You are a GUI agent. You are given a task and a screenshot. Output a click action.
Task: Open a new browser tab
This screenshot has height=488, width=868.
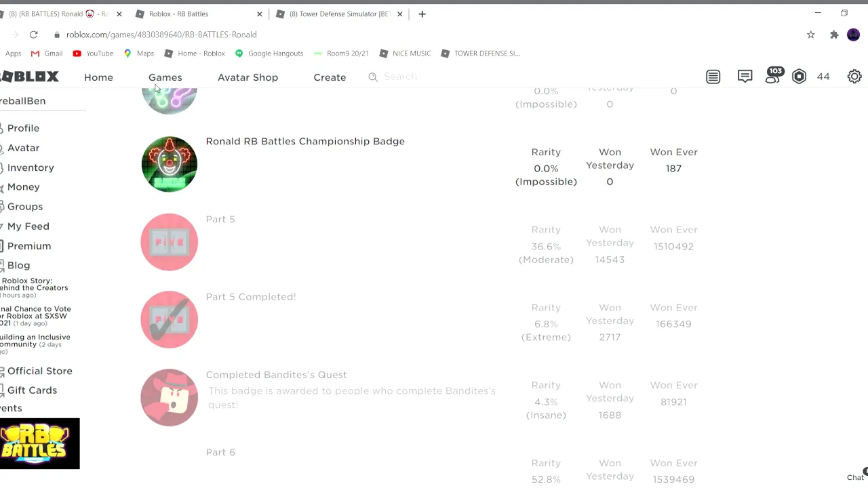422,14
